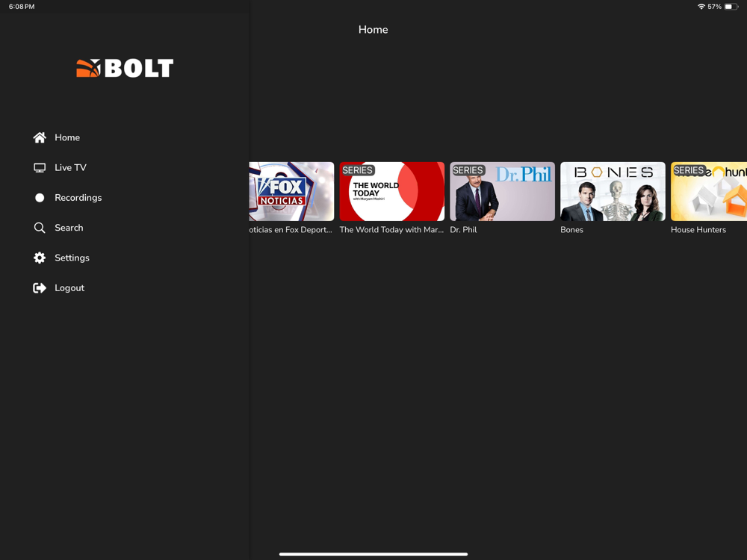Click the SERIES badge on The World Today
Screen dimensions: 747x560
pyautogui.click(x=357, y=170)
